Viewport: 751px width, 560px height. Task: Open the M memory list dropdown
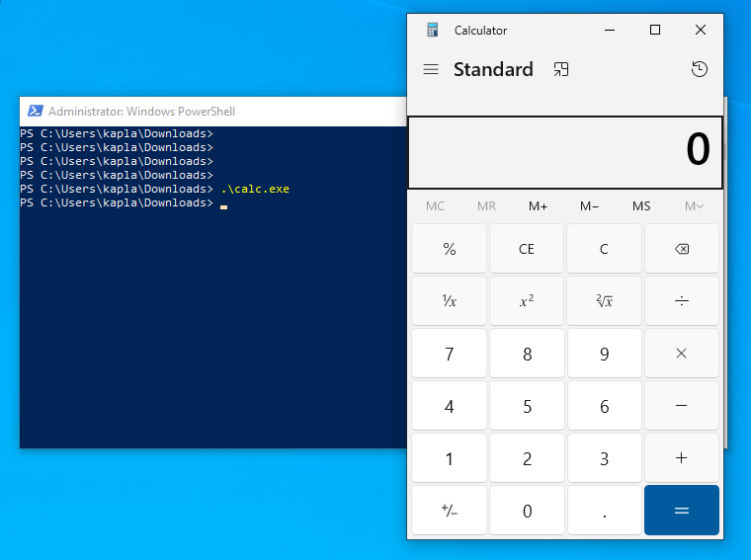pyautogui.click(x=694, y=206)
